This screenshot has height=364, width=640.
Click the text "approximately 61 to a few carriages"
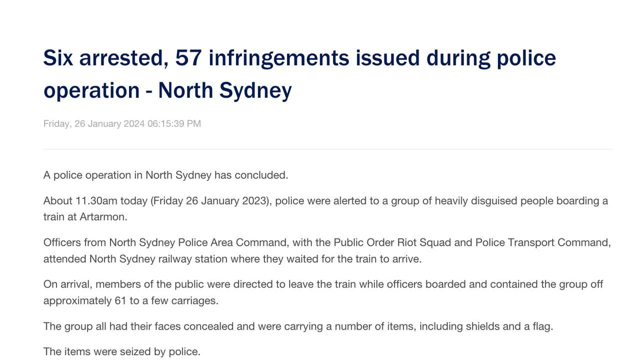(x=130, y=301)
